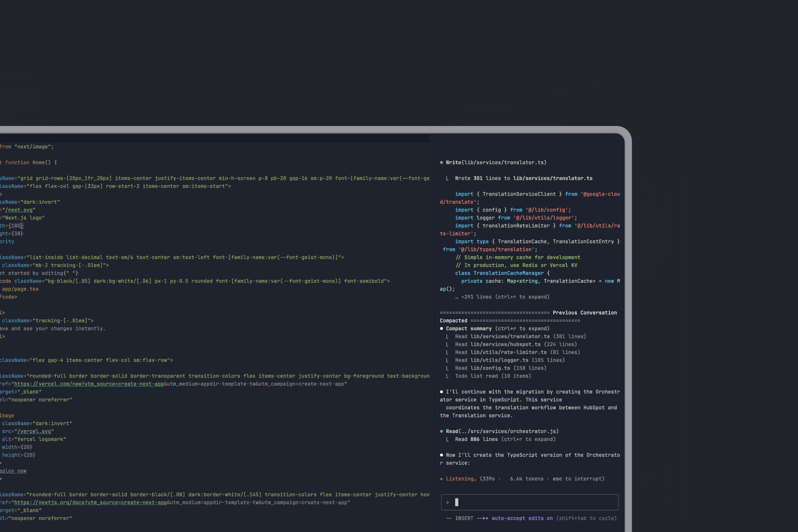Click "// Simple in-memory cache for development" comment
Viewport: 798px width, 532px height.
[x=517, y=257]
